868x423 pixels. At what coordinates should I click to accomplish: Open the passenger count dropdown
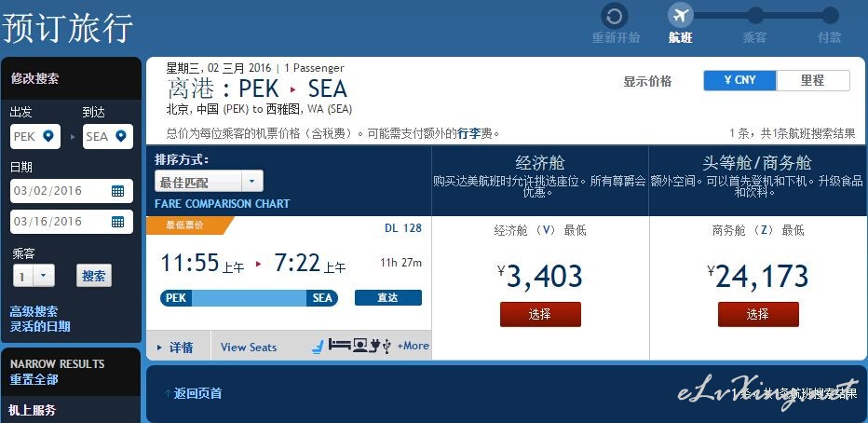34,276
